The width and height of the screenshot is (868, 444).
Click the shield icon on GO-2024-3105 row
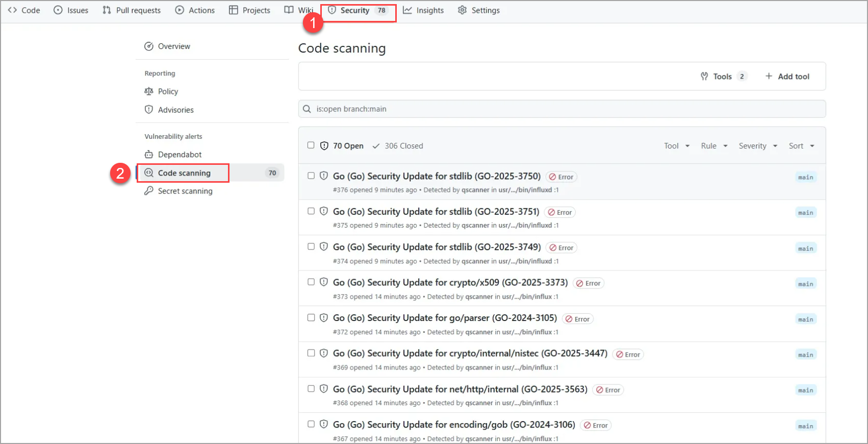pos(324,317)
